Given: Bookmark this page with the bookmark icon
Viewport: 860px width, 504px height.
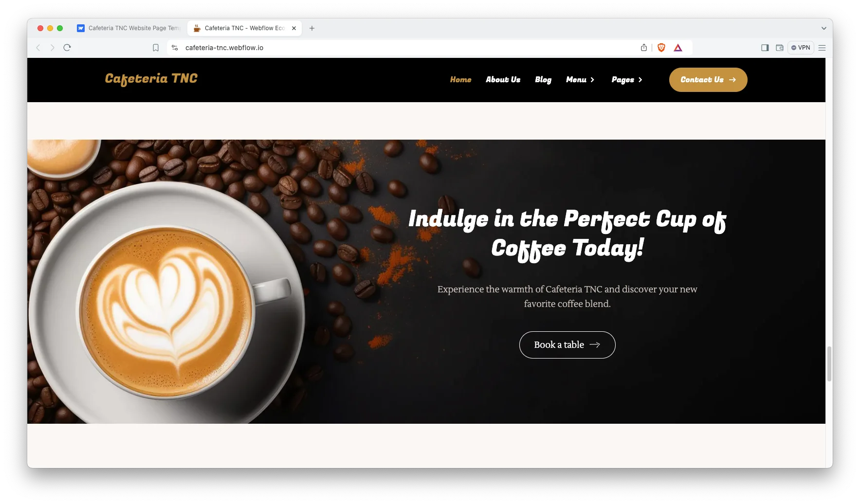Looking at the screenshot, I should [x=156, y=48].
